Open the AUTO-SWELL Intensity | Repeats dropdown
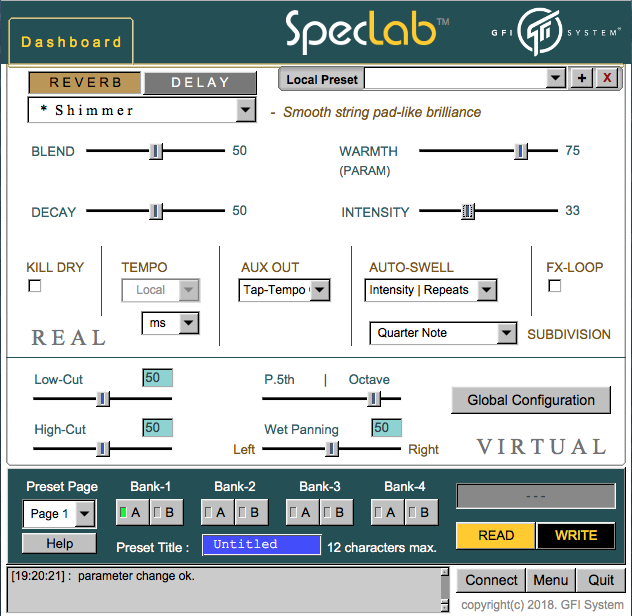This screenshot has width=632, height=616. [x=430, y=290]
